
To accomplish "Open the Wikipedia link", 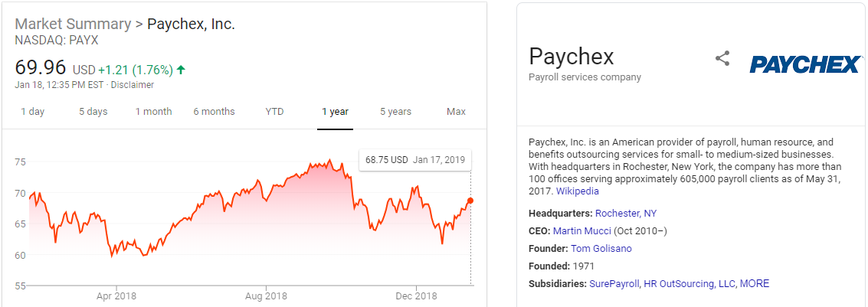I will pos(577,191).
